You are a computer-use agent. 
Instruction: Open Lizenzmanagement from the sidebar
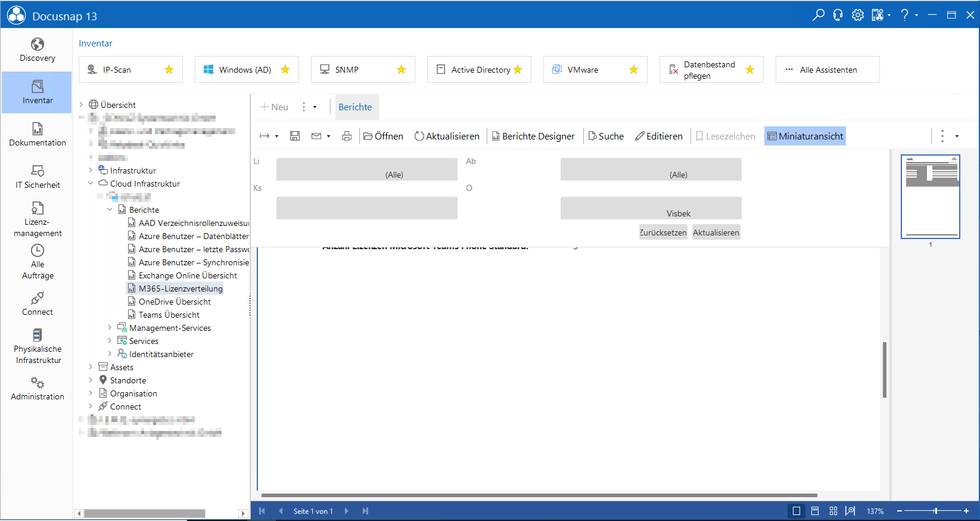pos(37,219)
